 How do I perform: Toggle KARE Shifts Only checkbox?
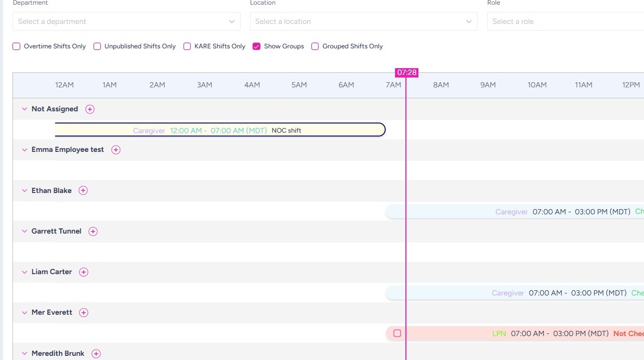point(187,46)
